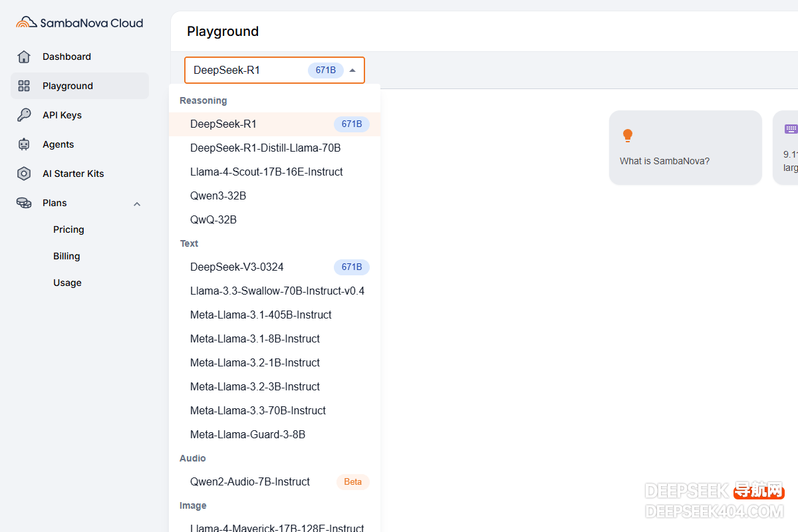
Task: Select Qwen2-Audio-7B-Instruct model
Action: 275,481
